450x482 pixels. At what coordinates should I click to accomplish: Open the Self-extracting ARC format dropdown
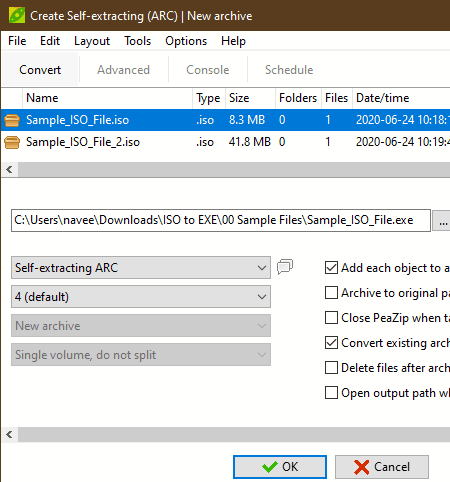[x=141, y=268]
